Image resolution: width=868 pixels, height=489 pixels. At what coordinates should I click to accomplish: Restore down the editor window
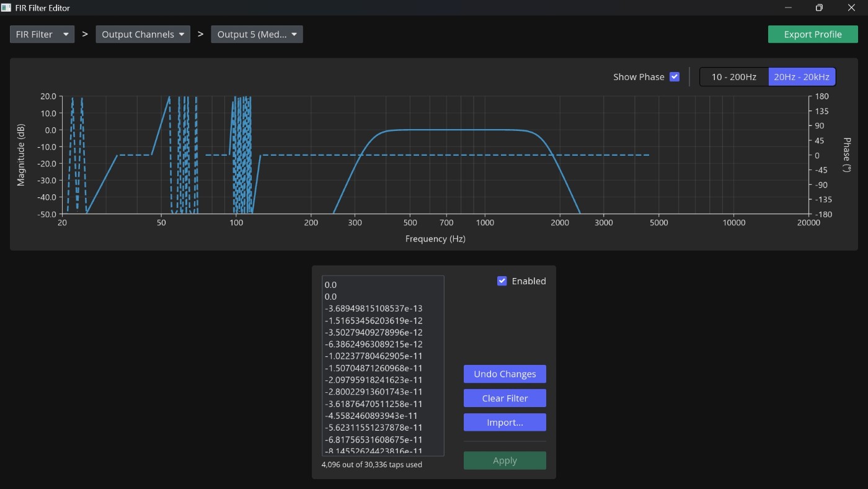819,8
